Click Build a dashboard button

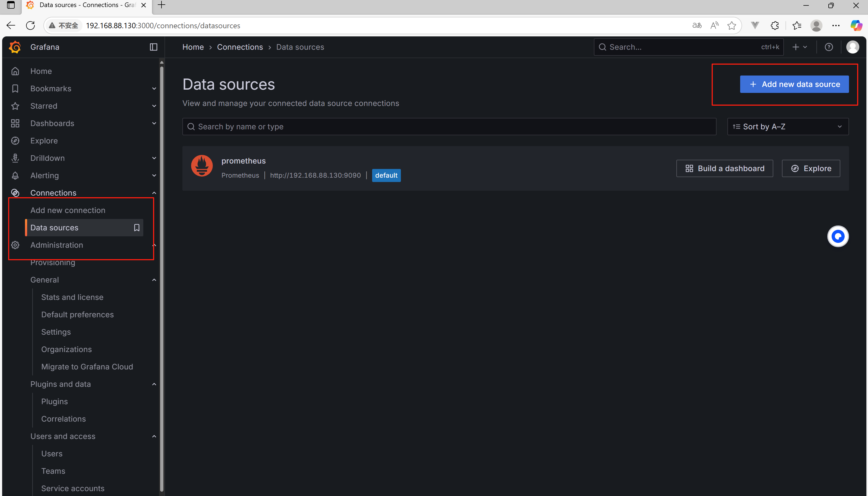[x=724, y=168]
